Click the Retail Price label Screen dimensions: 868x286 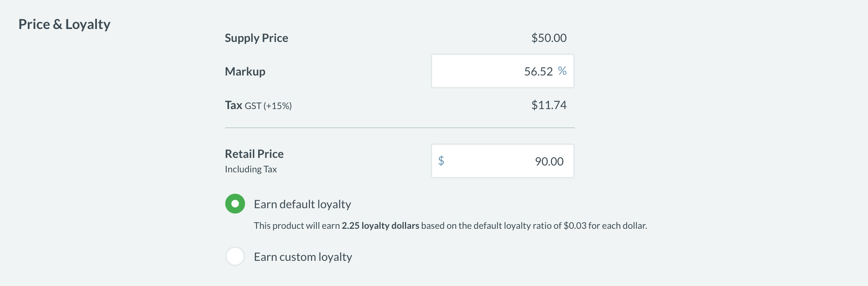click(x=254, y=154)
